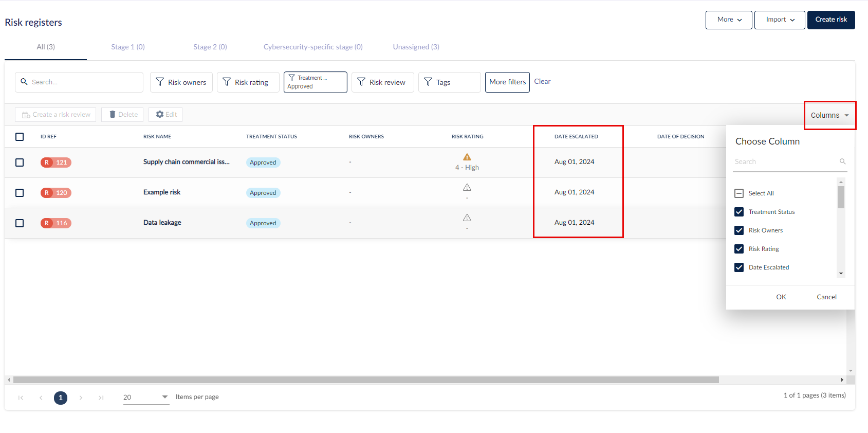Open the Import dropdown menu
This screenshot has height=433, width=868.
(x=780, y=20)
